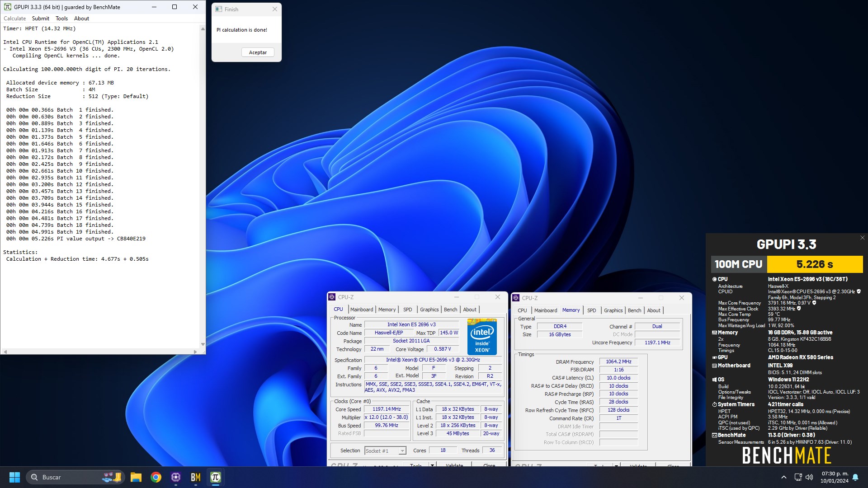Click the right CPU-Z title bar icon
868x488 pixels.
click(516, 298)
